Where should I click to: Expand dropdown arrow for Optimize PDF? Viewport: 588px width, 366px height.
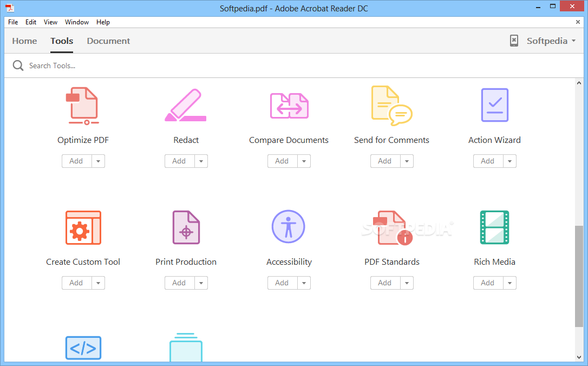click(x=98, y=161)
